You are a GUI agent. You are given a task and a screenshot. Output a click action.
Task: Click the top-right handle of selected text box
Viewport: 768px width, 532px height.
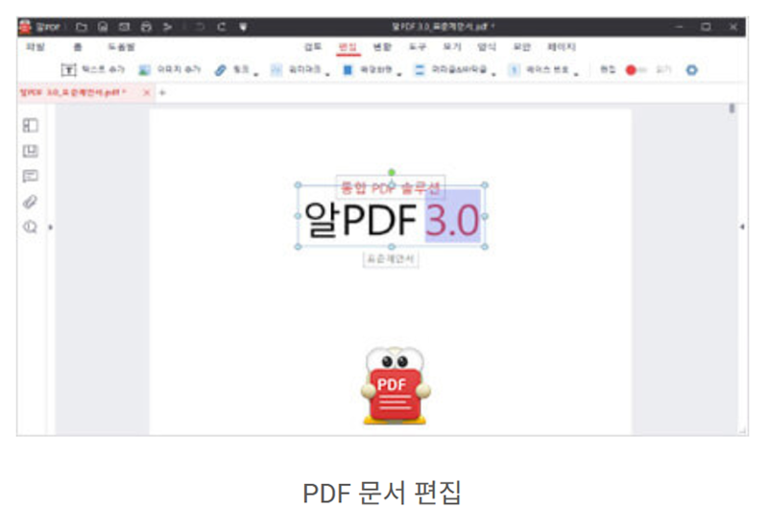tap(485, 185)
